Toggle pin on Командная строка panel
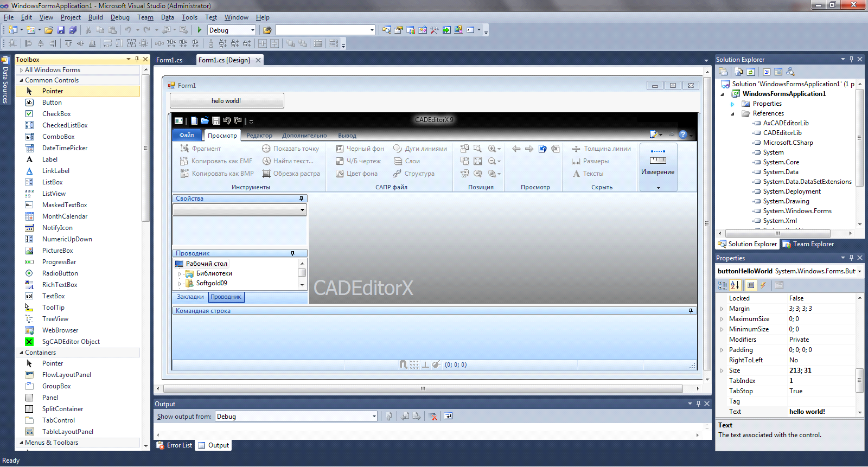Screen dimensions: 868x467 (691, 311)
